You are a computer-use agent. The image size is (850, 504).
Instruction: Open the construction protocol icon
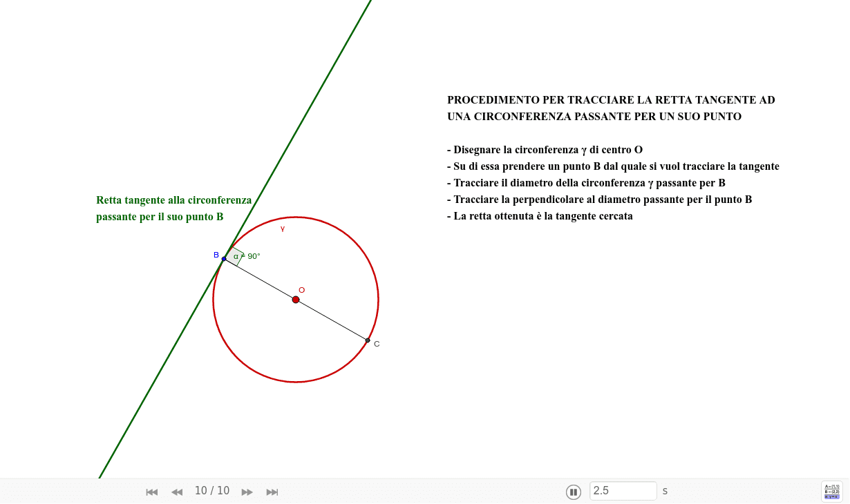click(831, 492)
